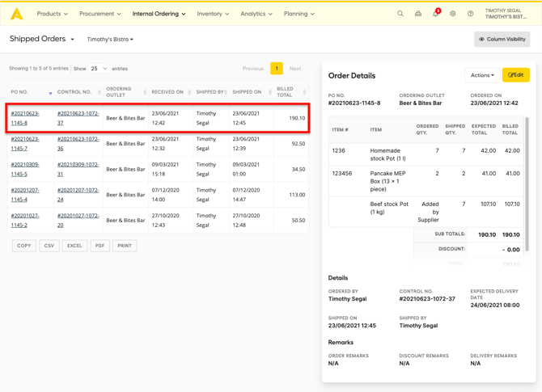Click the yellow A logo icon
This screenshot has width=542, height=392.
coord(17,14)
